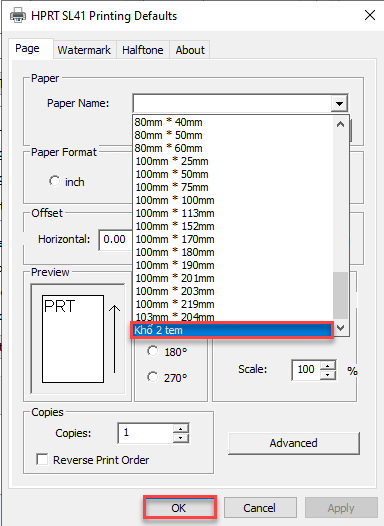This screenshot has height=526, width=384.
Task: Decrease the Scale value with down arrow
Action: (328, 375)
